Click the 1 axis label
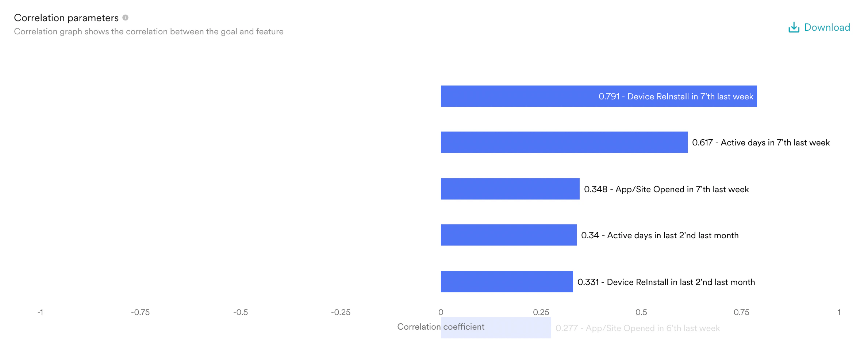The image size is (868, 353). (x=840, y=312)
